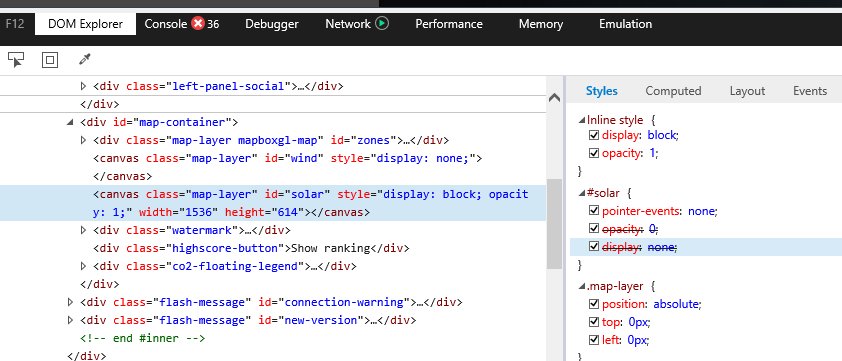Click the .map-layer selector name
This screenshot has width=842, height=361.
click(x=615, y=286)
